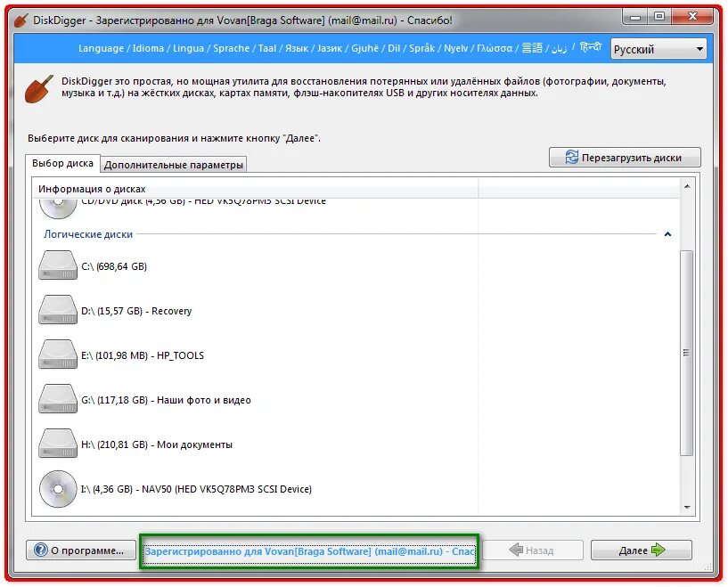This screenshot has height=587, width=728.
Task: Click the I:\ NAV50 disc icon
Action: [58, 489]
